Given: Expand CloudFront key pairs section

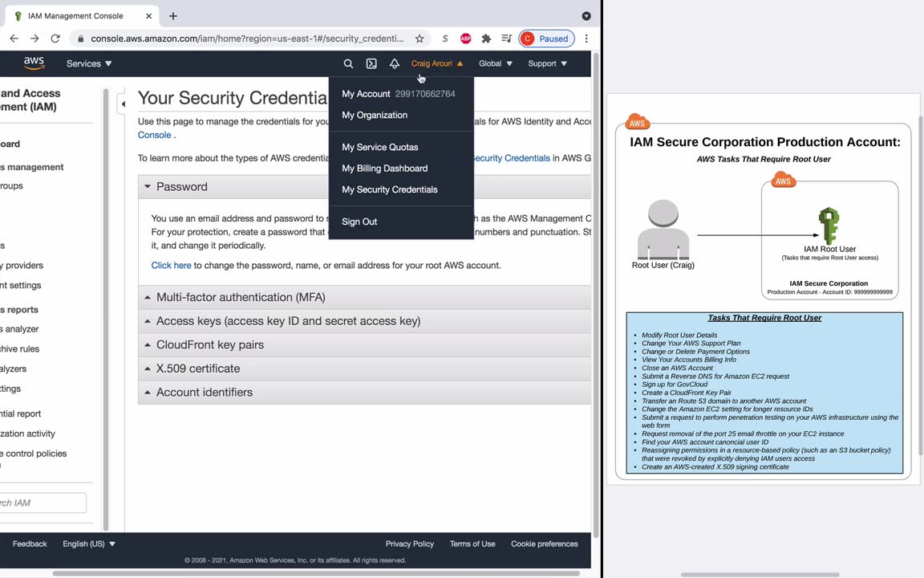Looking at the screenshot, I should point(364,344).
